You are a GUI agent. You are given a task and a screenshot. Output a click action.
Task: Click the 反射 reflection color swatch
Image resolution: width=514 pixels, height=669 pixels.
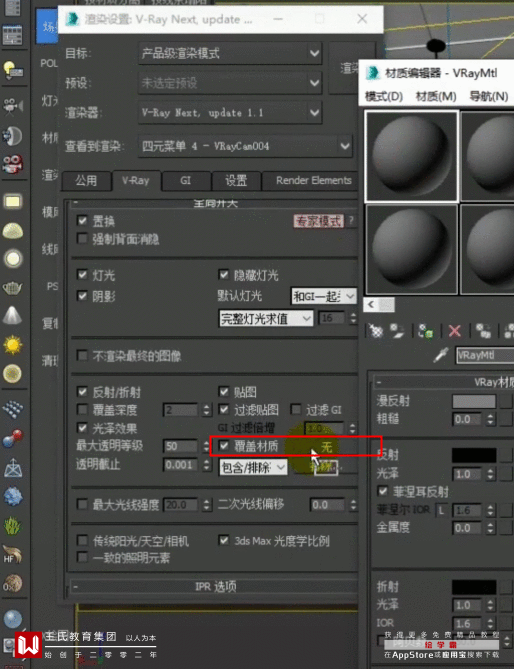pyautogui.click(x=474, y=455)
